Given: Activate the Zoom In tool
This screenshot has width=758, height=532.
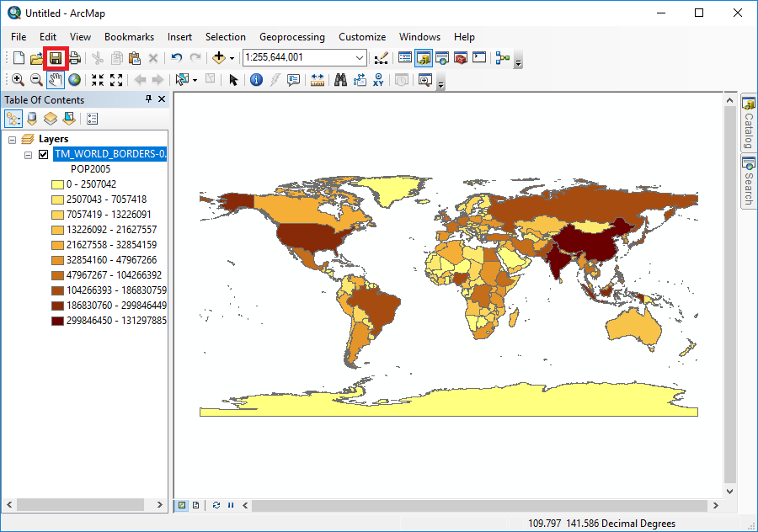Looking at the screenshot, I should 18,79.
